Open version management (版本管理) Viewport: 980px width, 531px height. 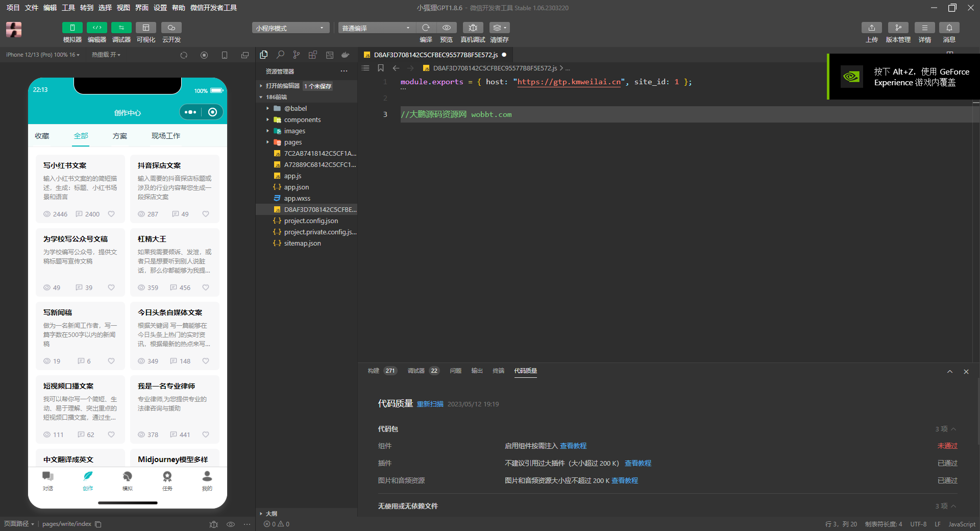pos(898,28)
